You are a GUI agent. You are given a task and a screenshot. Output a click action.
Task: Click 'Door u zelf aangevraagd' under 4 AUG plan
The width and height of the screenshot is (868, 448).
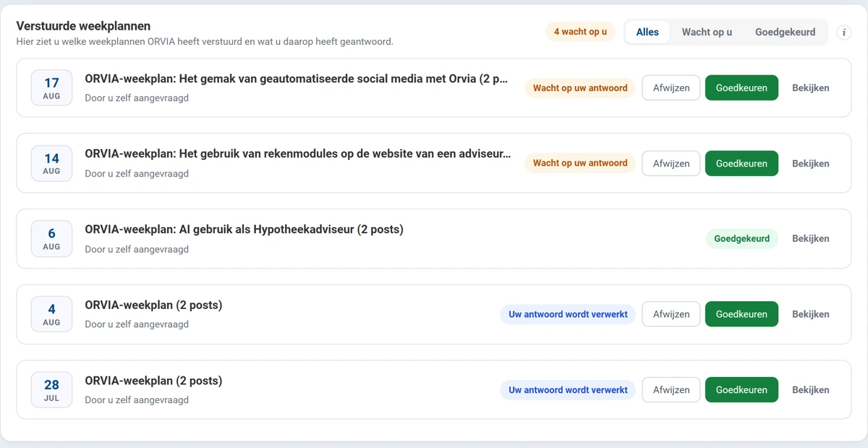[x=137, y=324]
